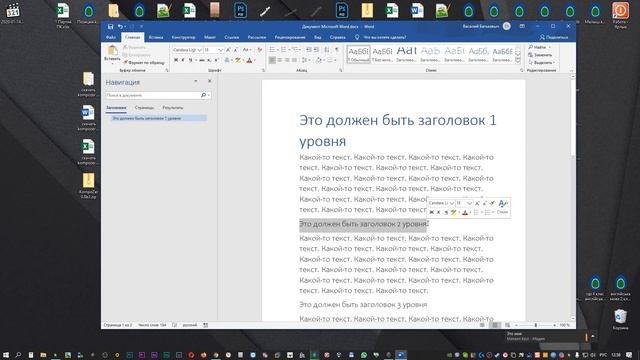640x360 pixels.
Task: Open the Font dialog launcher
Action: [x=264, y=70]
